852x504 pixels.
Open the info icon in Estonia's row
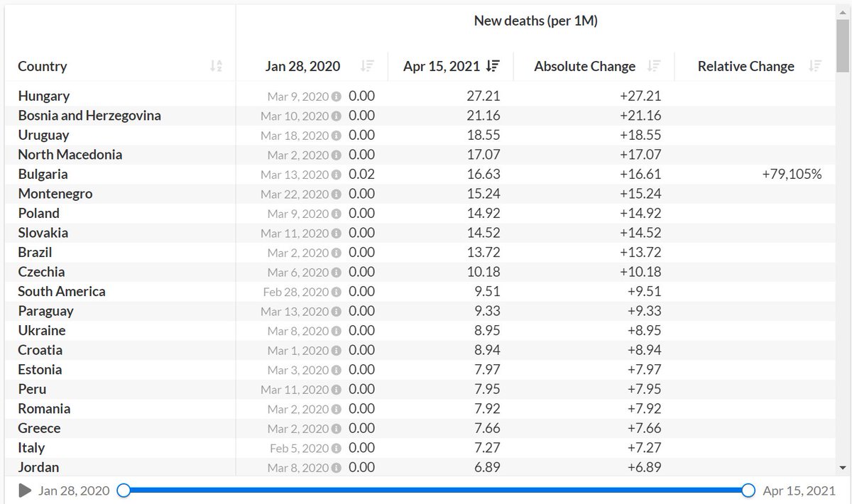coord(336,370)
